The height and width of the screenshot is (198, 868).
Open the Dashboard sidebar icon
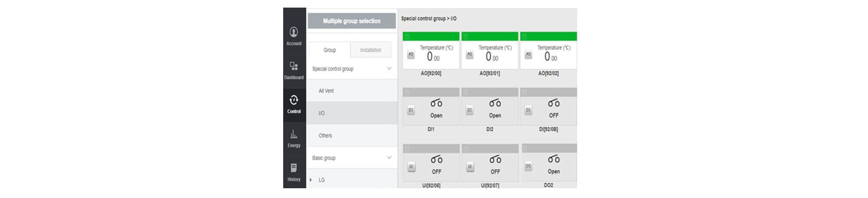coord(294,70)
